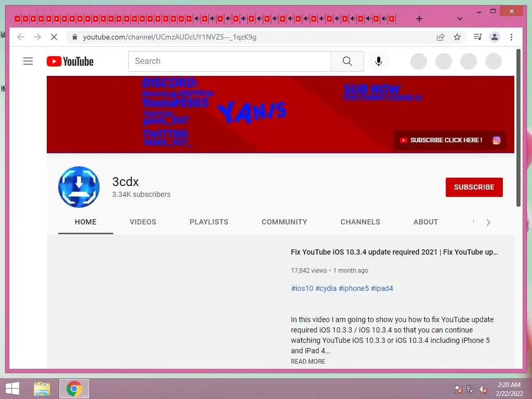The image size is (532, 399).
Task: Open the PLAYLISTS tab
Action: [x=209, y=222]
